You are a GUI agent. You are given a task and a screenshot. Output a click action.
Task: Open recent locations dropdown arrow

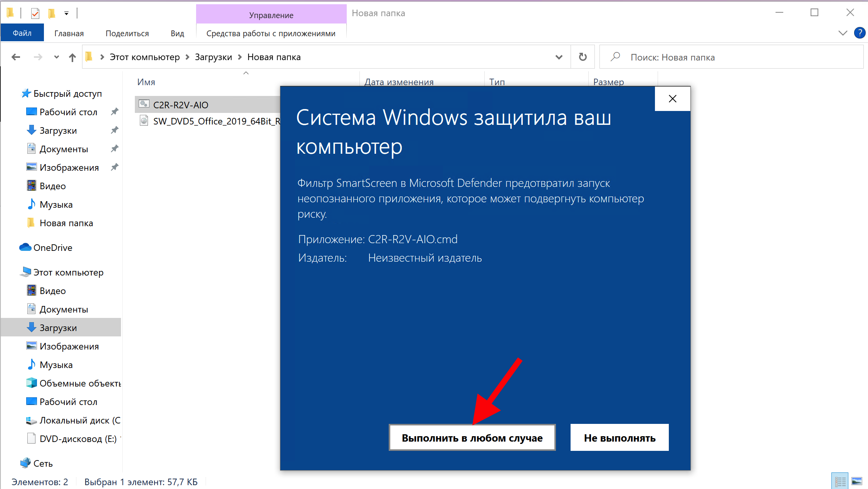(x=57, y=57)
